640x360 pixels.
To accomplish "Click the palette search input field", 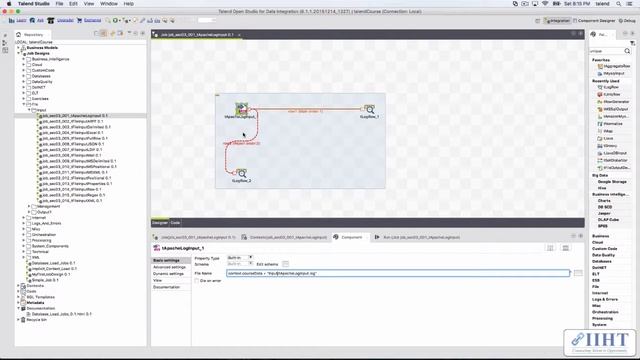I will (x=607, y=51).
